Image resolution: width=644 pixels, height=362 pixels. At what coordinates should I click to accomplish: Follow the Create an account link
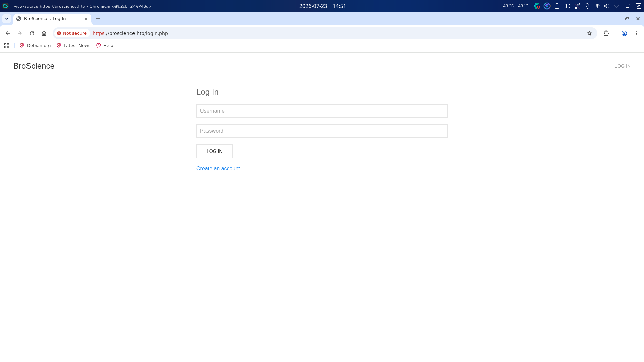click(218, 169)
